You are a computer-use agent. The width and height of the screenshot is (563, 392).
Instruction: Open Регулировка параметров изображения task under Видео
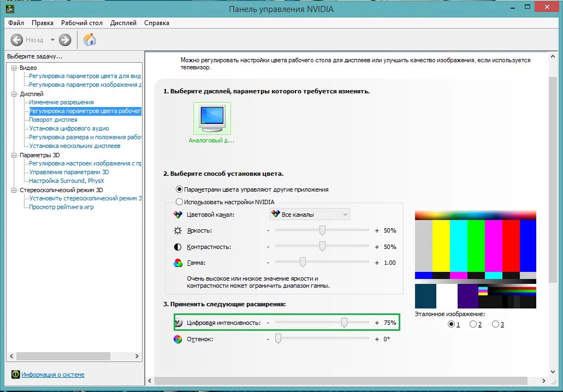pos(85,85)
